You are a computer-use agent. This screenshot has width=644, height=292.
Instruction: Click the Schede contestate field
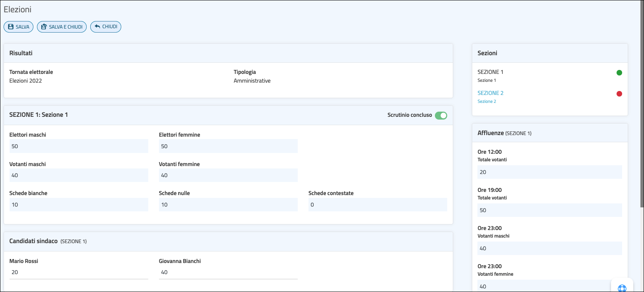click(377, 205)
